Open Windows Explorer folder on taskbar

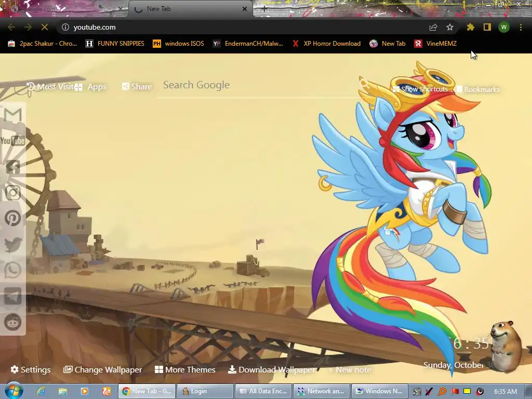pyautogui.click(x=63, y=391)
